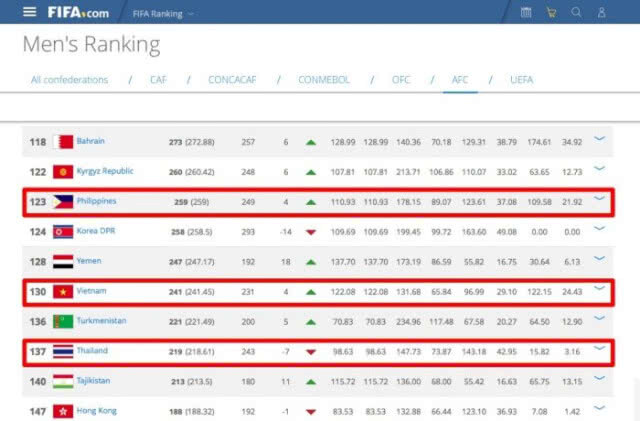Expand the Vietnam row details

(599, 288)
